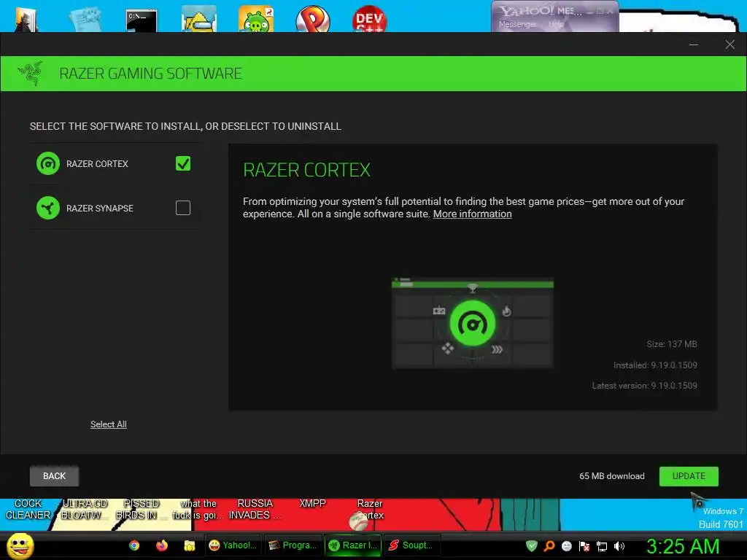Click the BACK button
Screen dimensions: 747x560
(x=54, y=475)
